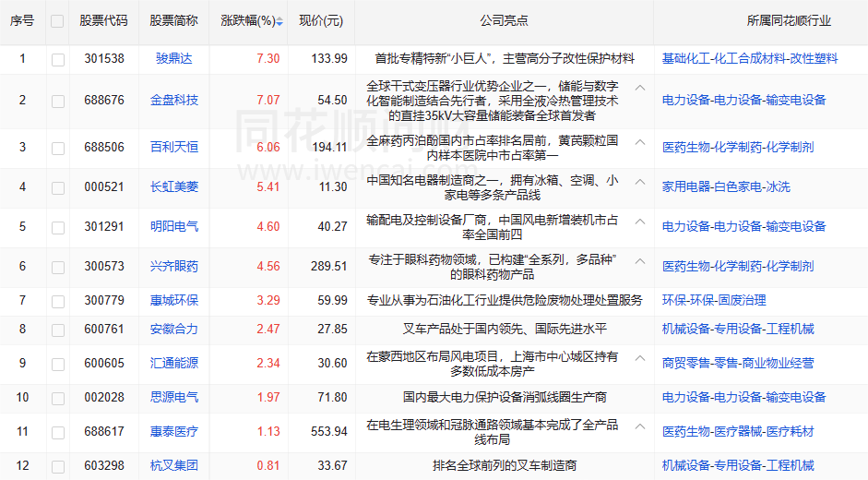The height and width of the screenshot is (480, 868).
Task: Click the 公司亮点 column header
Action: 504,21
